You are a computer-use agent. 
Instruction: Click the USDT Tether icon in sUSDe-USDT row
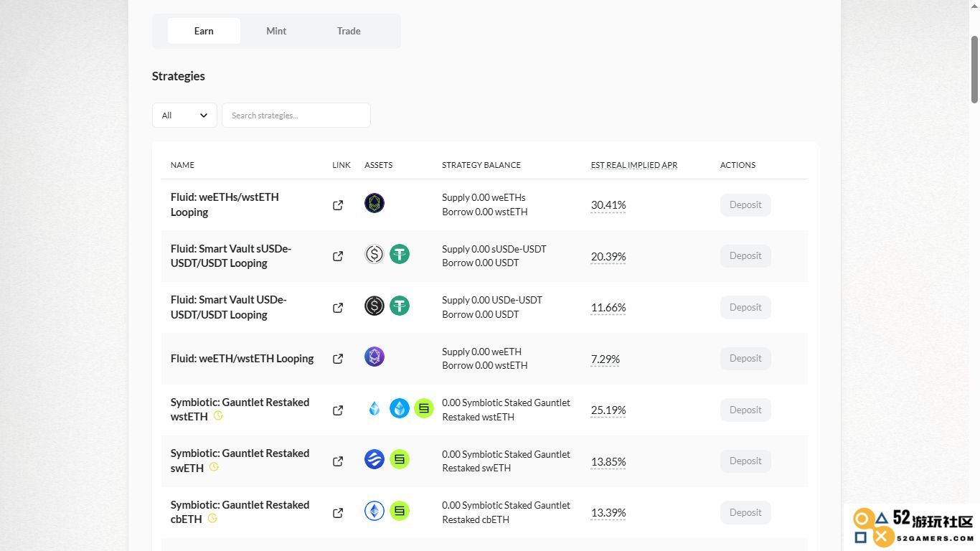400,254
